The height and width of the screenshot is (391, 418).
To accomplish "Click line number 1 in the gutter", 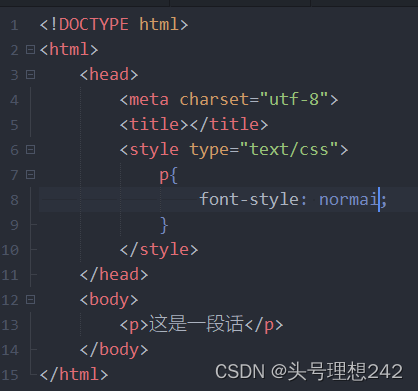I will [x=14, y=25].
